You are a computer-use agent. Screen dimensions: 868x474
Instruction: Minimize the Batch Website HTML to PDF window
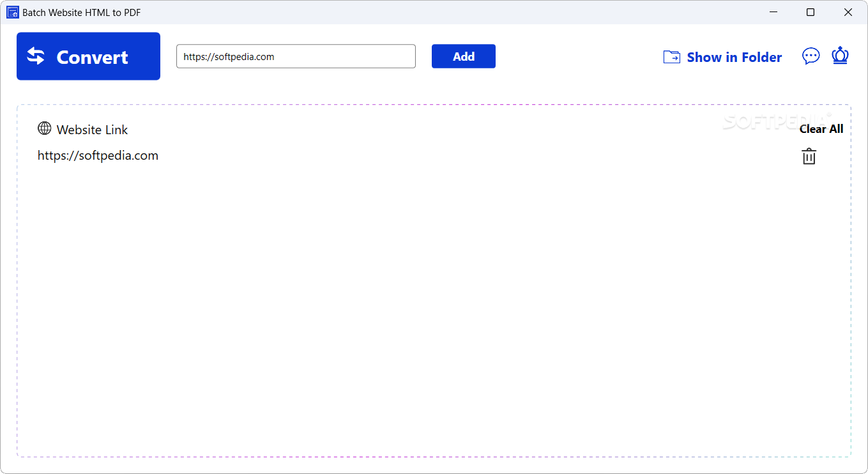(x=773, y=12)
